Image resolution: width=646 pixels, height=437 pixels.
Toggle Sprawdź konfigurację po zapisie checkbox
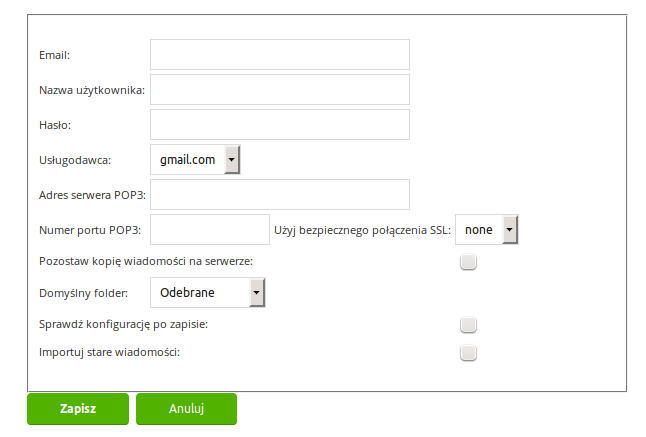pos(468,325)
